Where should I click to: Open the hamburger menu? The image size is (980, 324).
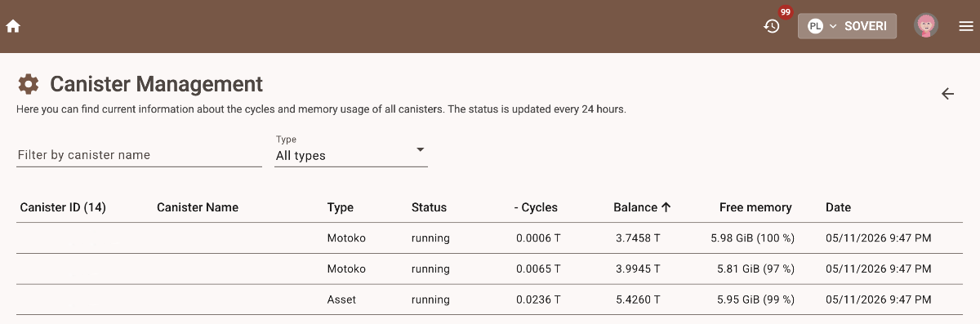point(966,26)
